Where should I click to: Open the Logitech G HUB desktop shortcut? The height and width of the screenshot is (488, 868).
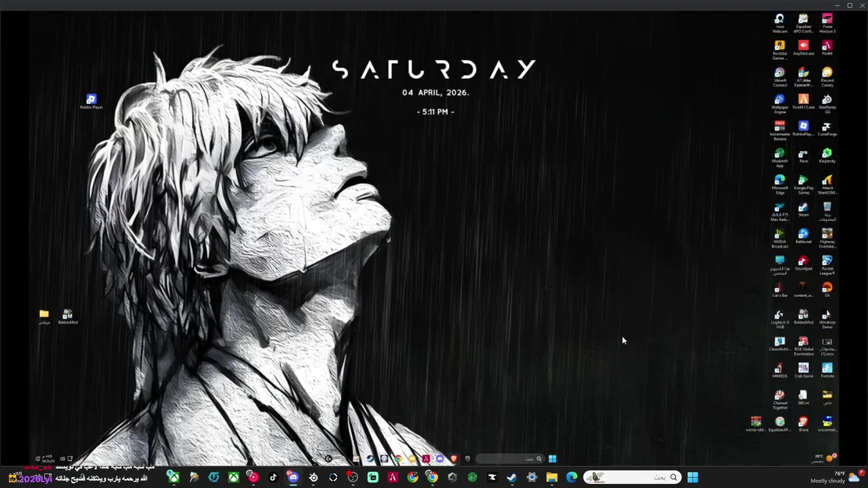(780, 319)
